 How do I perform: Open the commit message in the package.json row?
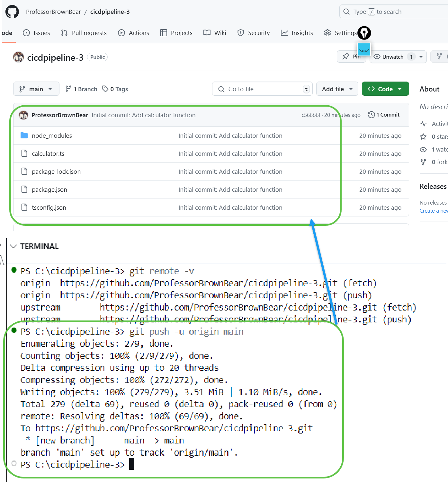pyautogui.click(x=230, y=189)
